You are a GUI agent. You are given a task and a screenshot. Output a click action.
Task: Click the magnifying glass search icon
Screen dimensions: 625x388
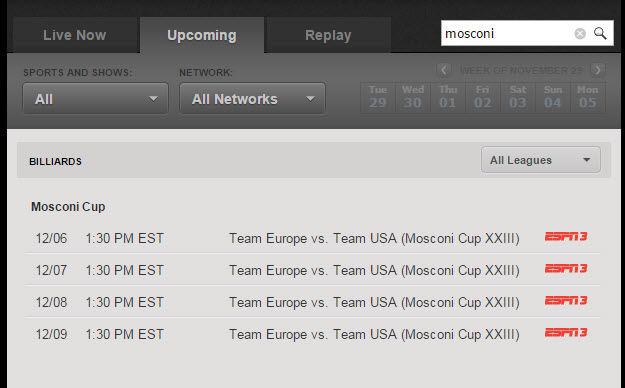(600, 33)
